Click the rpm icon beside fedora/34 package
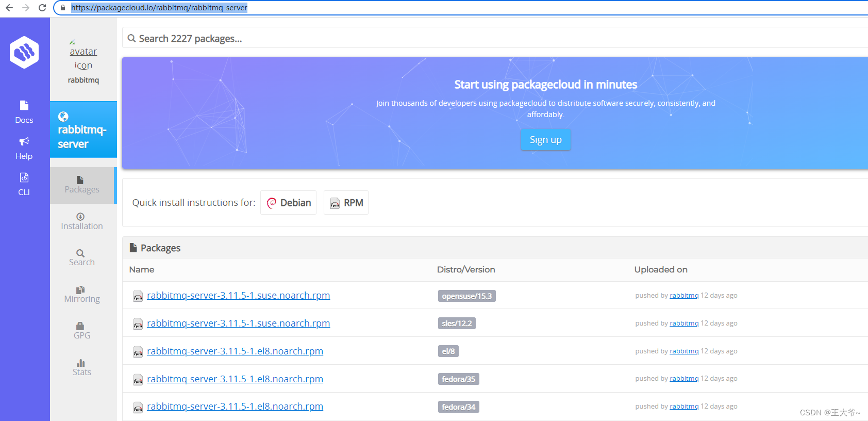 pyautogui.click(x=138, y=407)
